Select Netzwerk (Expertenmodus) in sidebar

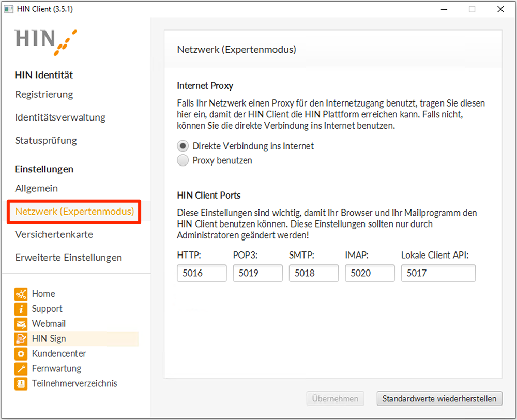74,212
